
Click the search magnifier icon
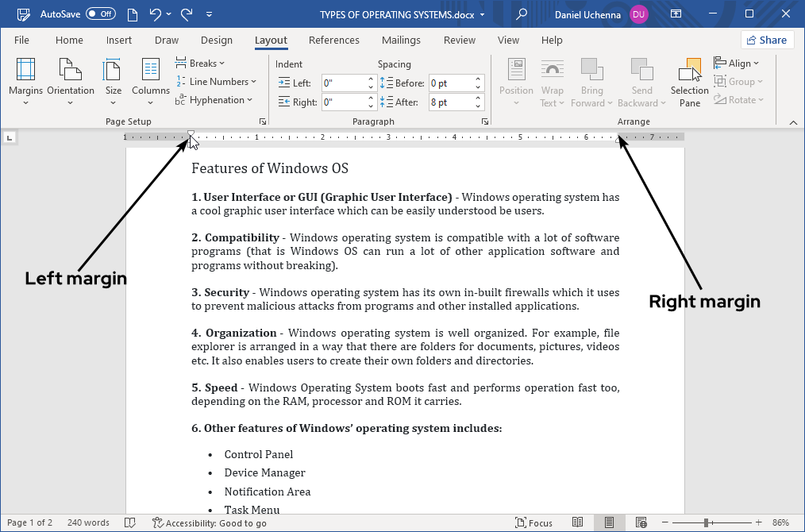(x=522, y=13)
